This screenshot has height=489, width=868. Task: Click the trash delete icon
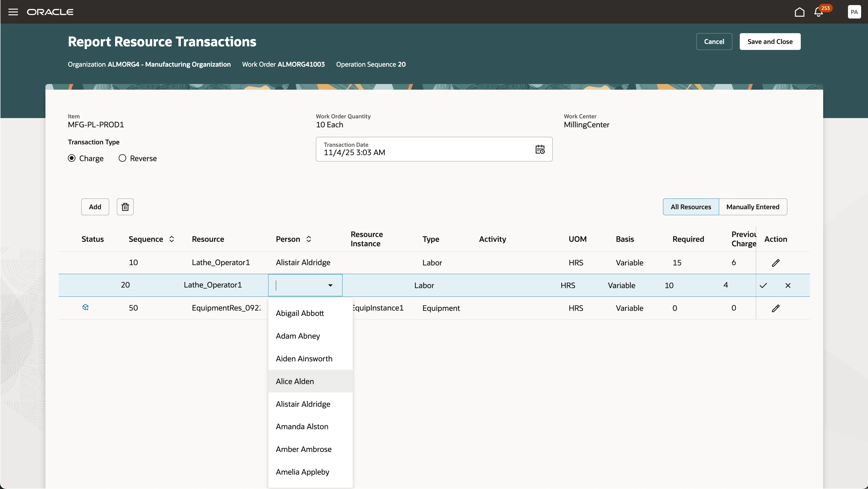click(125, 207)
